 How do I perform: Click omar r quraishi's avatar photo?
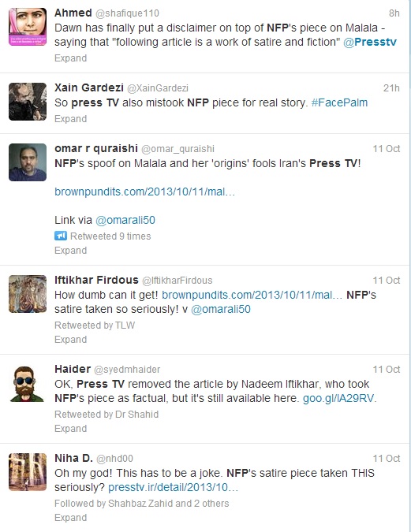(28, 162)
